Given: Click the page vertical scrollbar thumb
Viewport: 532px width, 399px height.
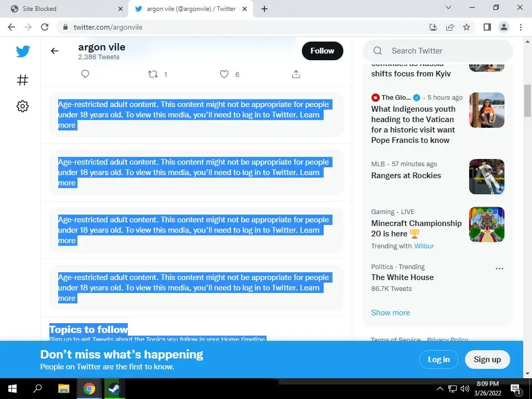Looking at the screenshot, I should pyautogui.click(x=527, y=100).
